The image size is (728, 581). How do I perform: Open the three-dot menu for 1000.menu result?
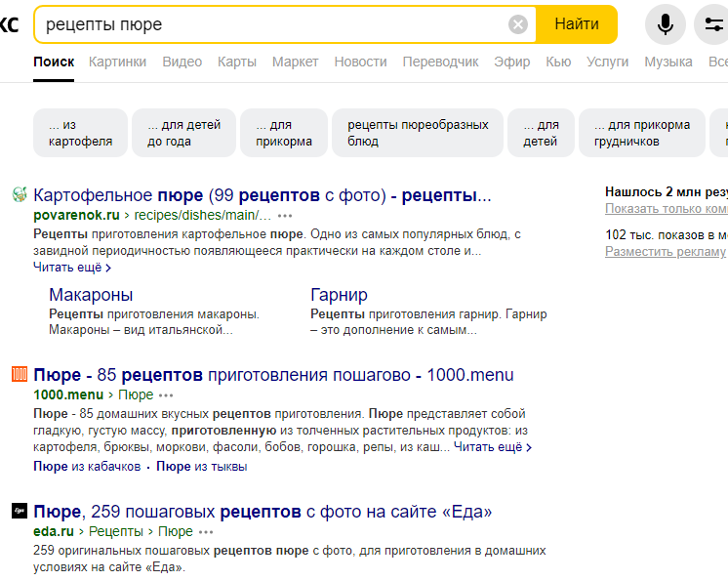pyautogui.click(x=166, y=395)
